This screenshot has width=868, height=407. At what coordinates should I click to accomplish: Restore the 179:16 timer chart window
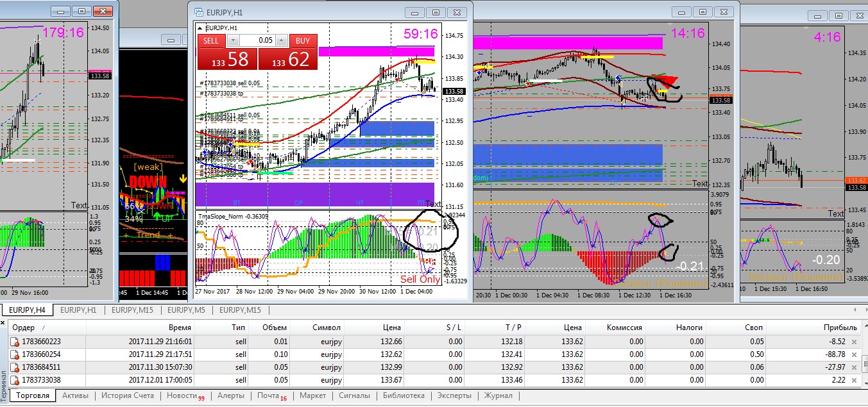point(81,12)
